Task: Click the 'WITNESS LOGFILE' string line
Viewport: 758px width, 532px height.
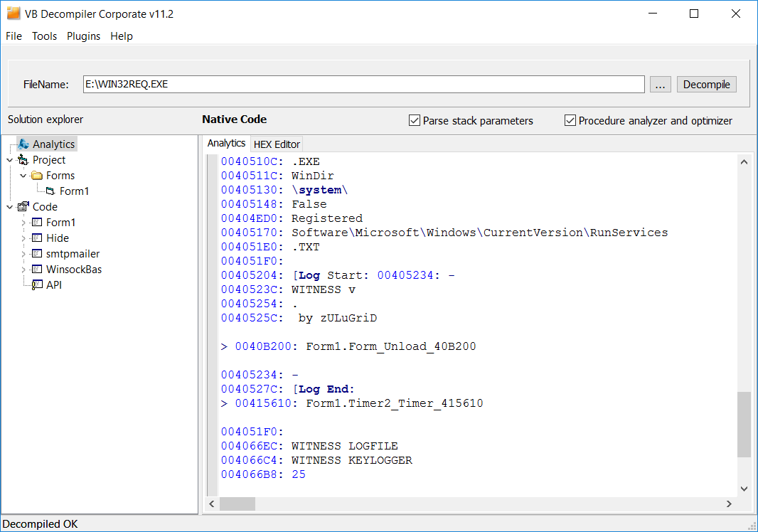Action: tap(345, 446)
